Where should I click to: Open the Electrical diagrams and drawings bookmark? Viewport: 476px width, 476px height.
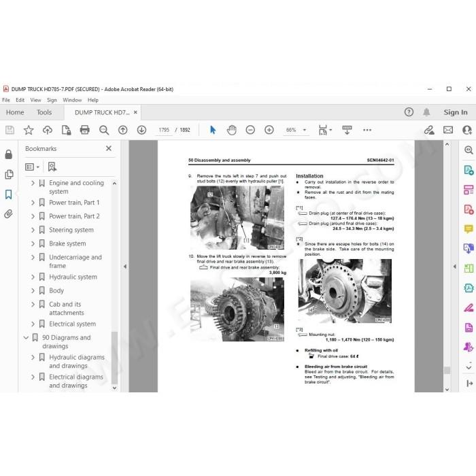coord(76,381)
